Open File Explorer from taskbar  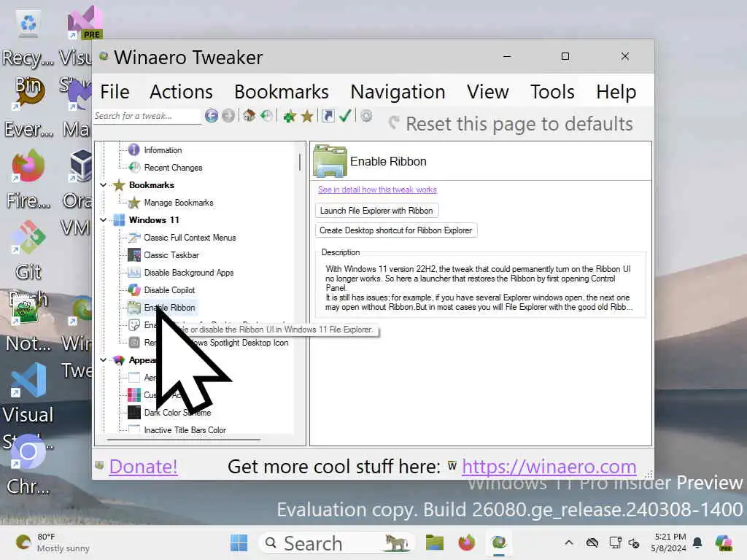tap(435, 542)
